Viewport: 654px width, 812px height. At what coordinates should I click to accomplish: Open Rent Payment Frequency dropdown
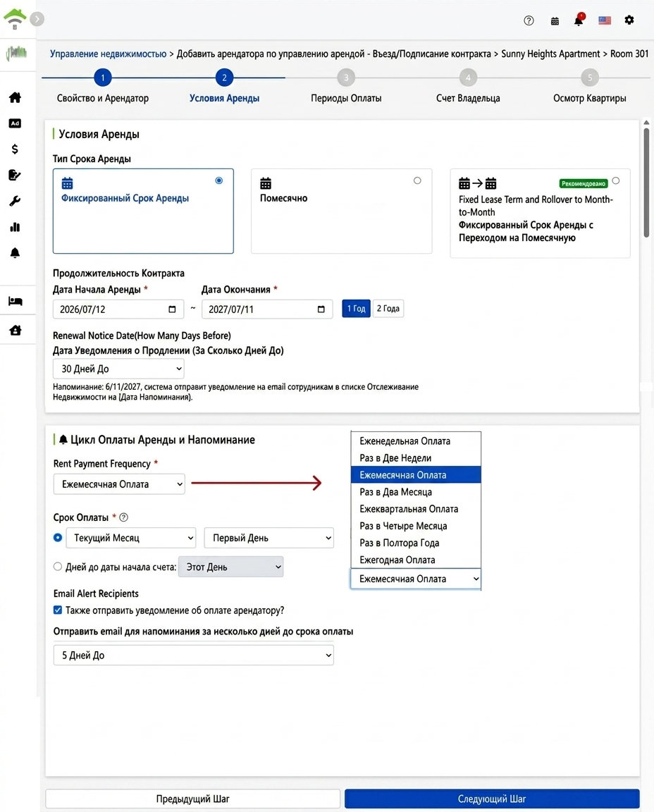tap(119, 484)
